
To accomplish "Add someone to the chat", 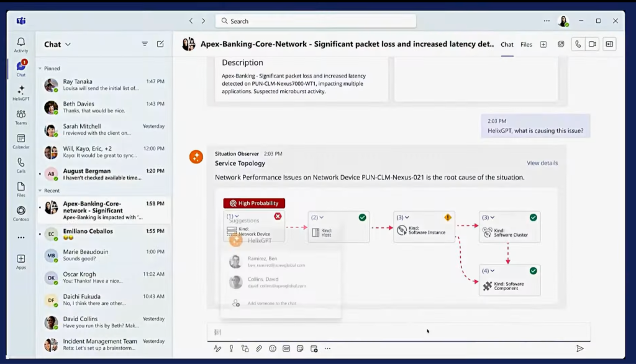I will point(280,303).
